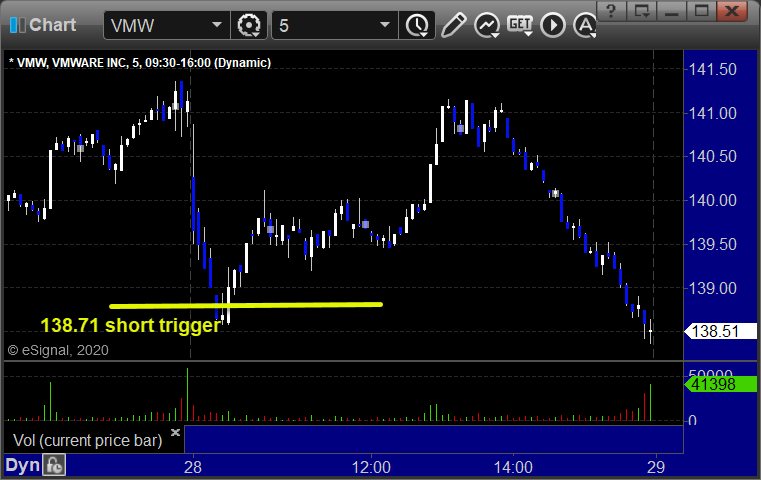Select the 138.71 short trigger annotation
Viewport: 761px width, 480px height.
click(x=130, y=325)
